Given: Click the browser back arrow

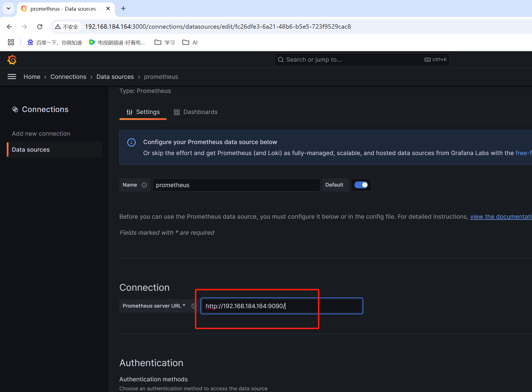Looking at the screenshot, I should click(x=9, y=27).
